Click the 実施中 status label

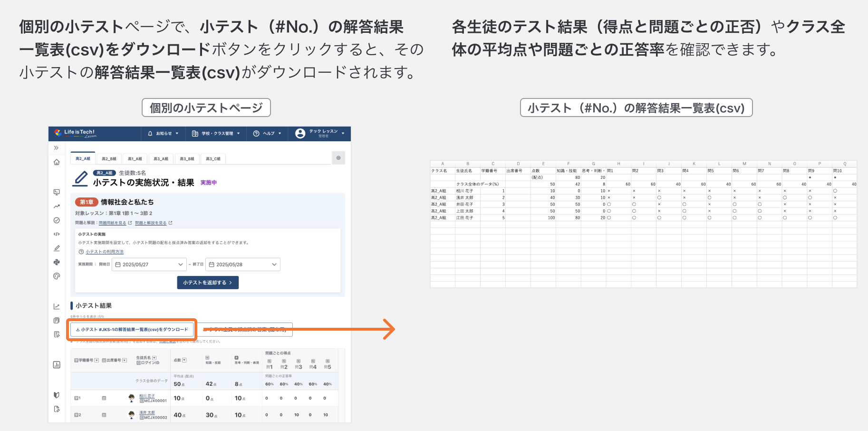point(209,183)
